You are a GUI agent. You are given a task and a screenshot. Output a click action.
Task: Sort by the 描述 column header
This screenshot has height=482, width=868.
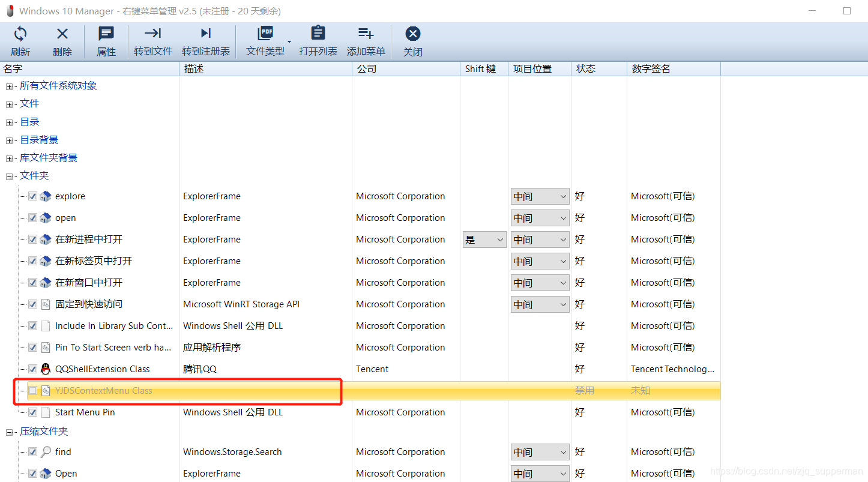[266, 69]
